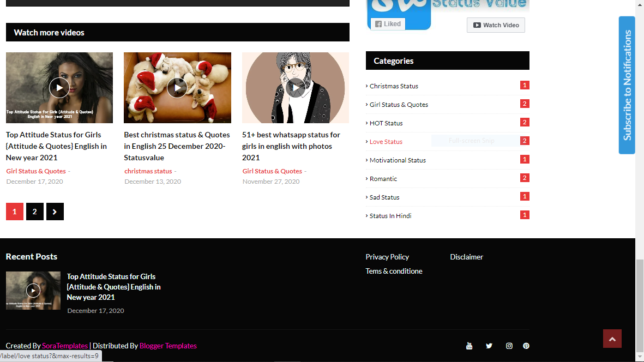
Task: Play the Christmas puppies video thumbnail
Action: 177,88
